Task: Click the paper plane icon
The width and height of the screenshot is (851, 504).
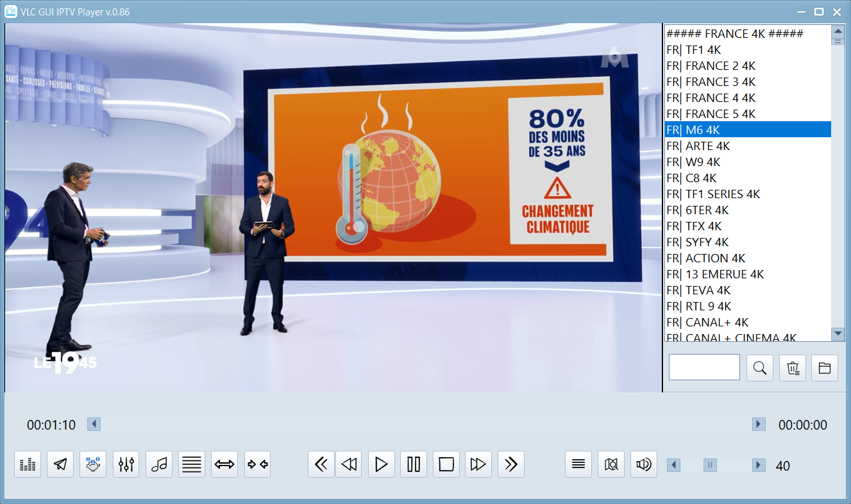Action: (60, 464)
